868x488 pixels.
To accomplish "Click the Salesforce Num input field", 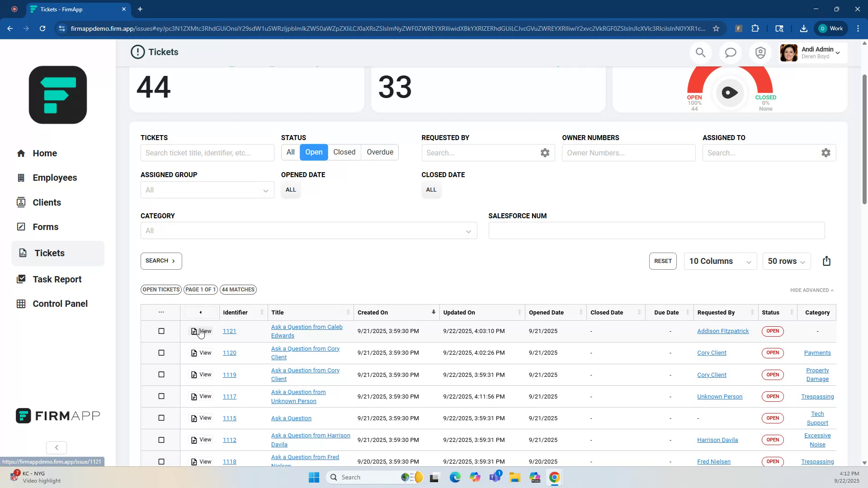I will [656, 230].
